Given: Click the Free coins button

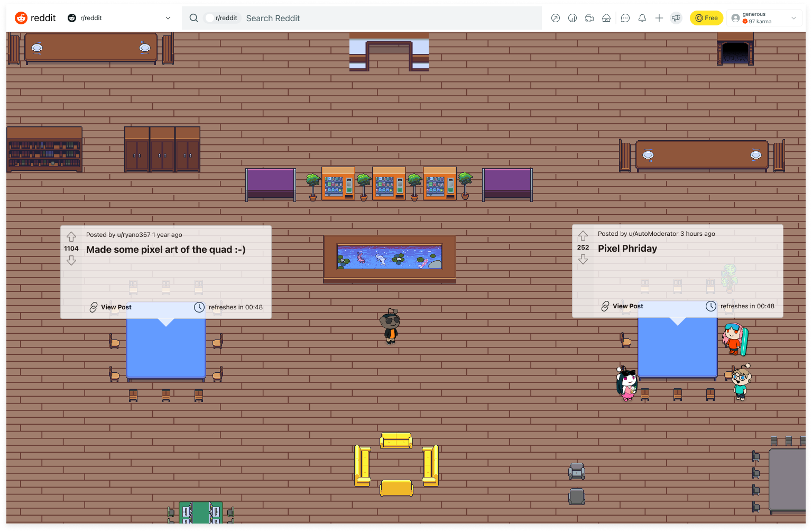Looking at the screenshot, I should click(x=706, y=18).
